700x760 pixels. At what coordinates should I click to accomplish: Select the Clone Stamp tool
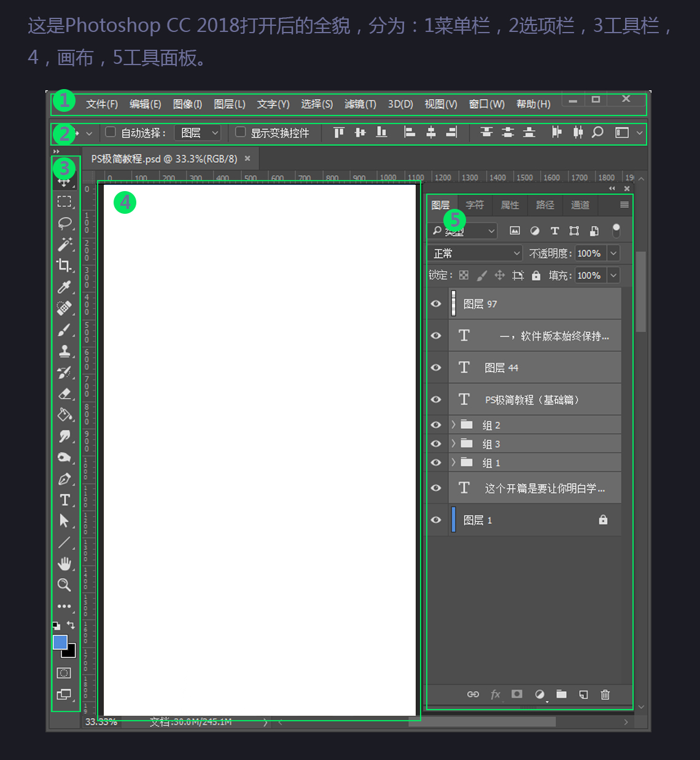tap(64, 351)
